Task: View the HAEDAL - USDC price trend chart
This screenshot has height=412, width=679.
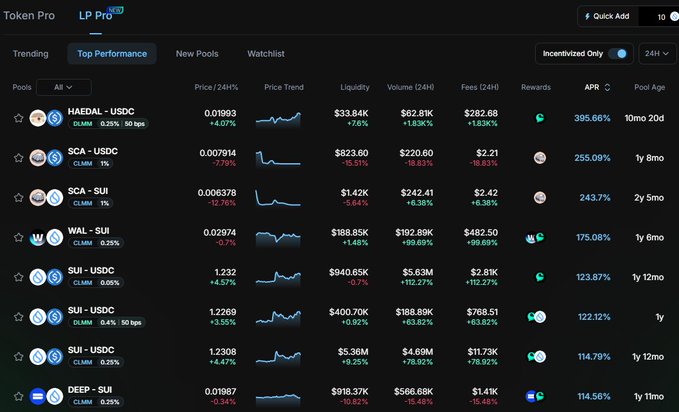Action: pyautogui.click(x=278, y=118)
